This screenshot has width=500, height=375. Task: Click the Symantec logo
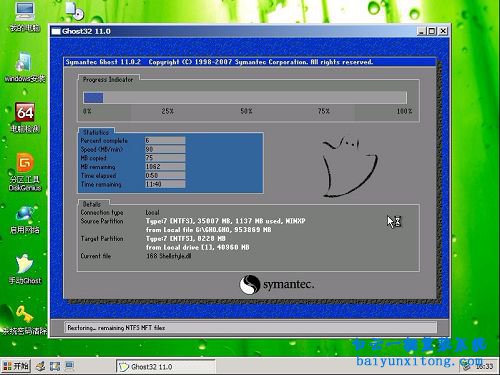pyautogui.click(x=277, y=285)
